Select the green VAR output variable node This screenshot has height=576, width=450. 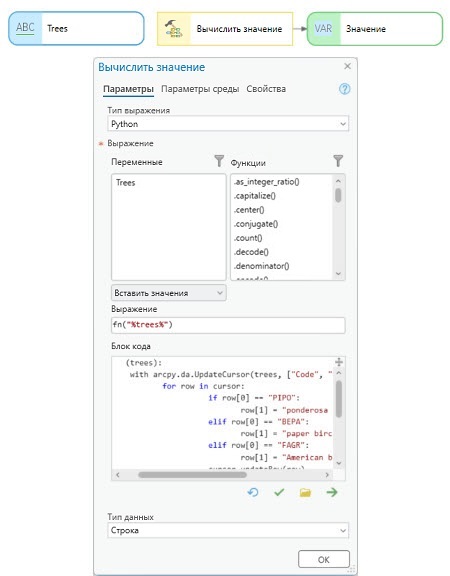(x=375, y=29)
